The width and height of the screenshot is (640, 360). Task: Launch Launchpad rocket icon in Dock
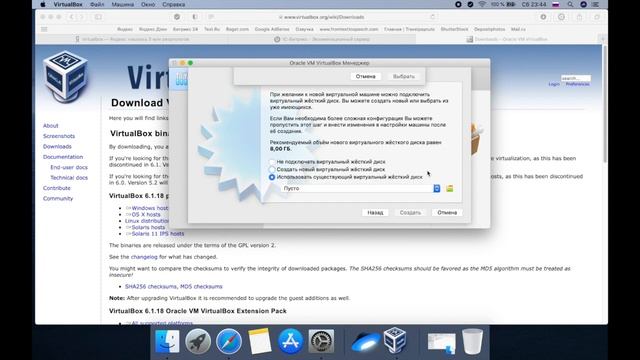[x=198, y=341]
